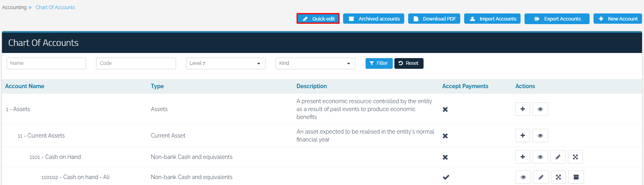
Task: Archive the Cash on hand - Ali account
Action: click(576, 177)
